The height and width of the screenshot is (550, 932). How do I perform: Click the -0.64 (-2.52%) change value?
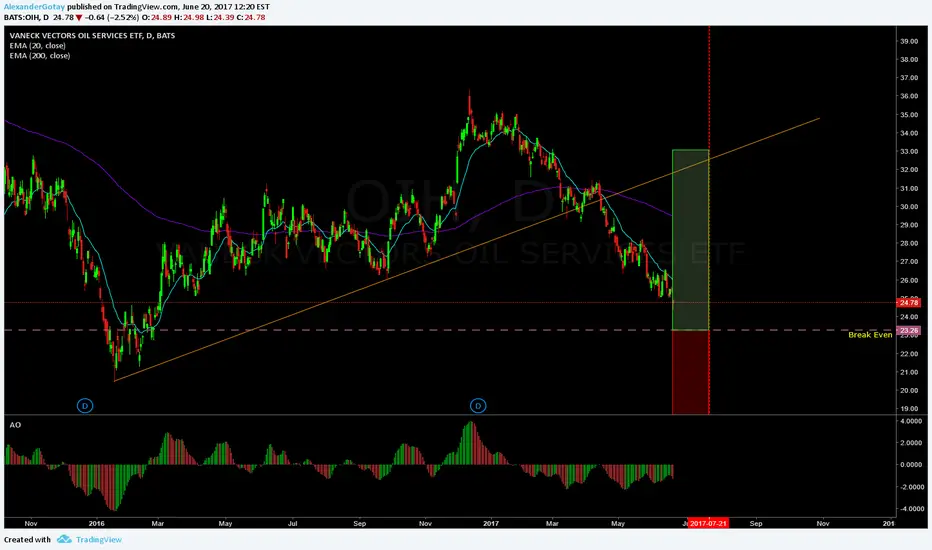pos(111,17)
